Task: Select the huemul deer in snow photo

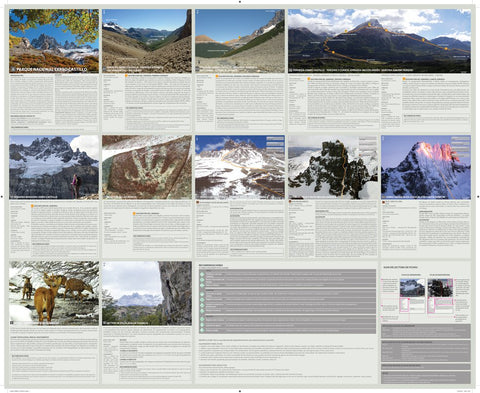Action: 54,293
